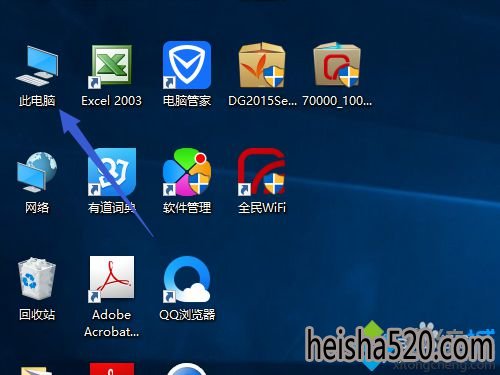Open the 软件管理 colorful clover icon
Viewport: 500px width, 375px height.
pos(187,172)
